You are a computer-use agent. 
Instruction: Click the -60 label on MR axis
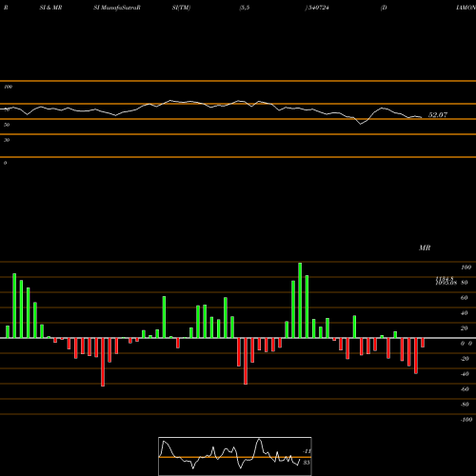pos(465,389)
